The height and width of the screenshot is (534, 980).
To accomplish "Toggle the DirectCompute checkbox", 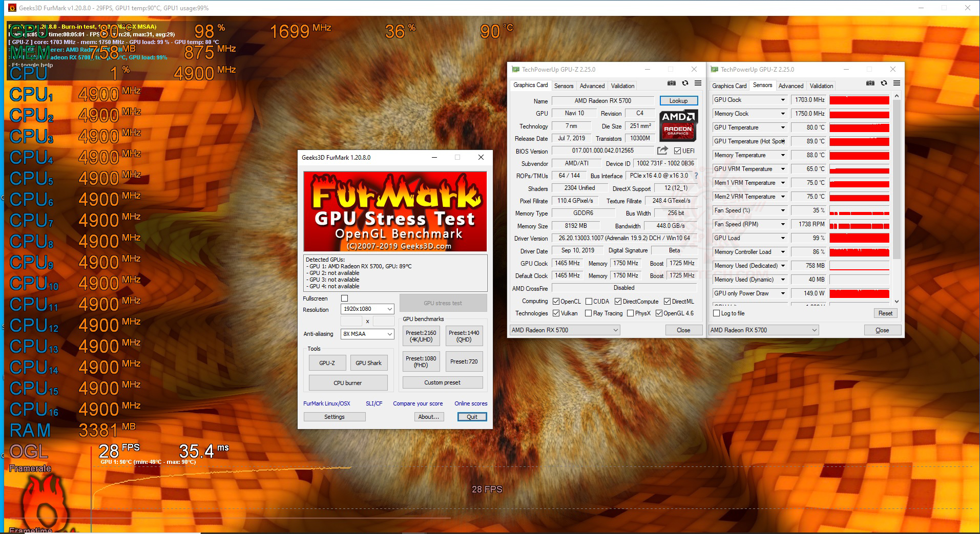I will (618, 302).
